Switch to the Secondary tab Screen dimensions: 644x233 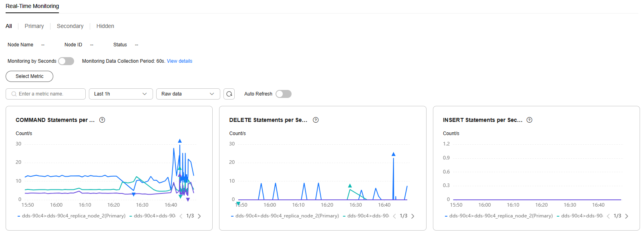(x=70, y=26)
